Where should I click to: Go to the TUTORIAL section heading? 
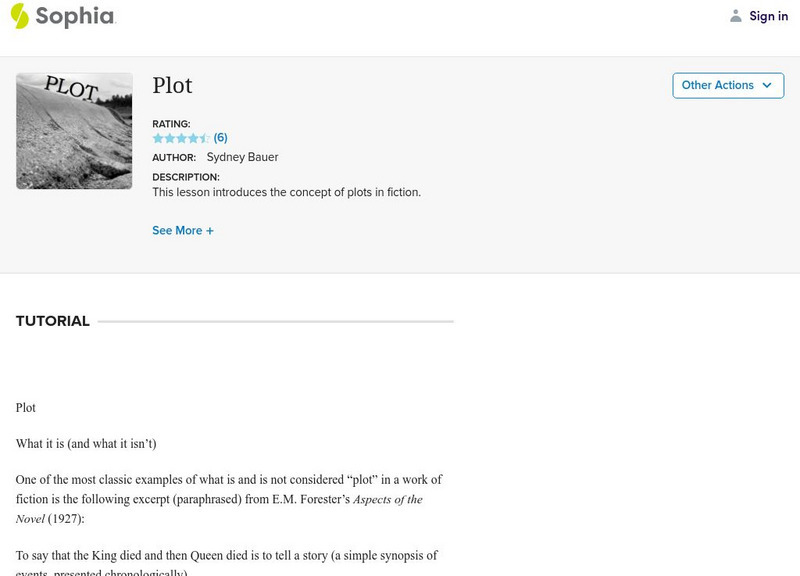(53, 321)
